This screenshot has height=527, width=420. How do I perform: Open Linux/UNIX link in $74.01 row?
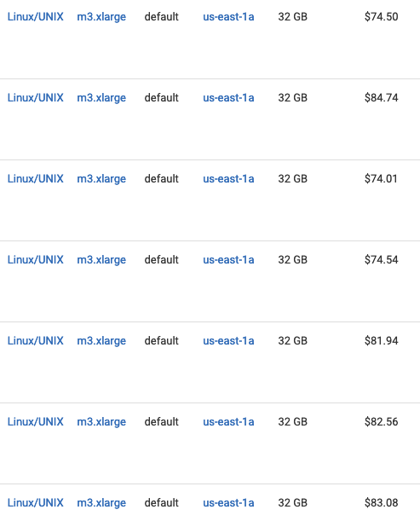coord(35,178)
